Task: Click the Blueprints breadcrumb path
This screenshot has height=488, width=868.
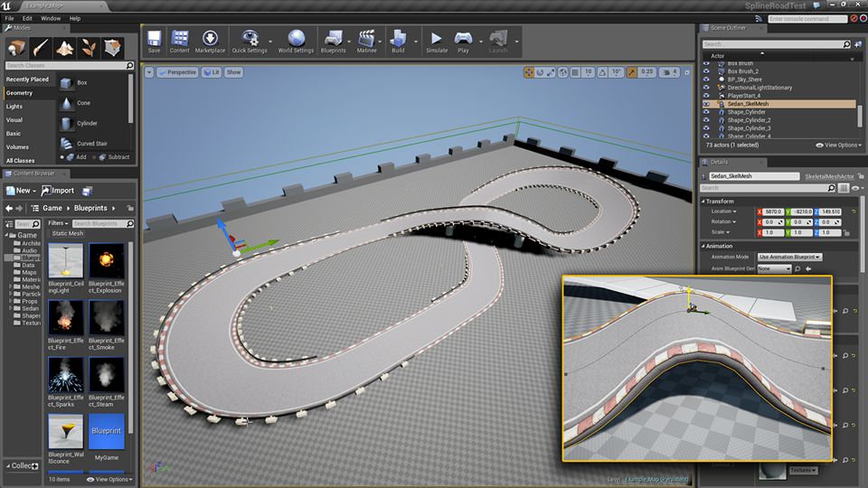Action: (90, 208)
